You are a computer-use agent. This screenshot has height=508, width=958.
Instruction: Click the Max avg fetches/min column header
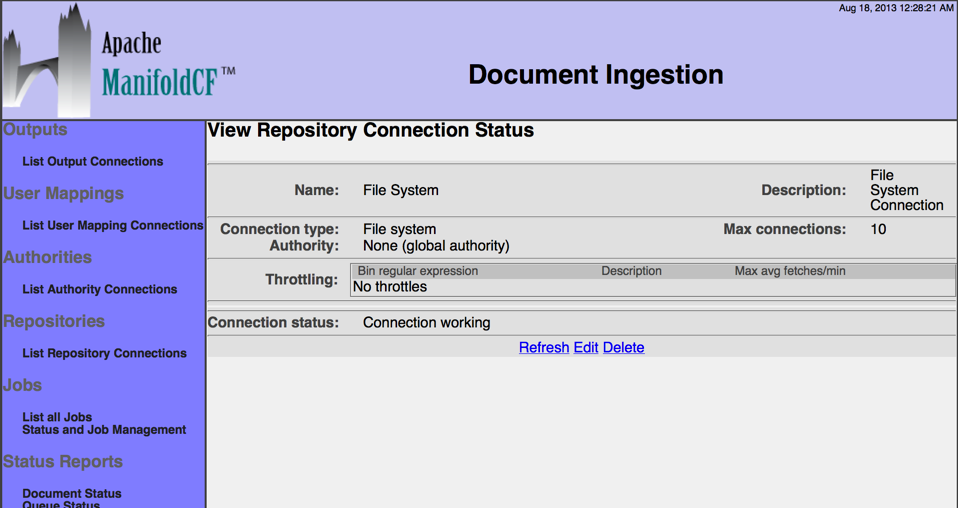[790, 271]
